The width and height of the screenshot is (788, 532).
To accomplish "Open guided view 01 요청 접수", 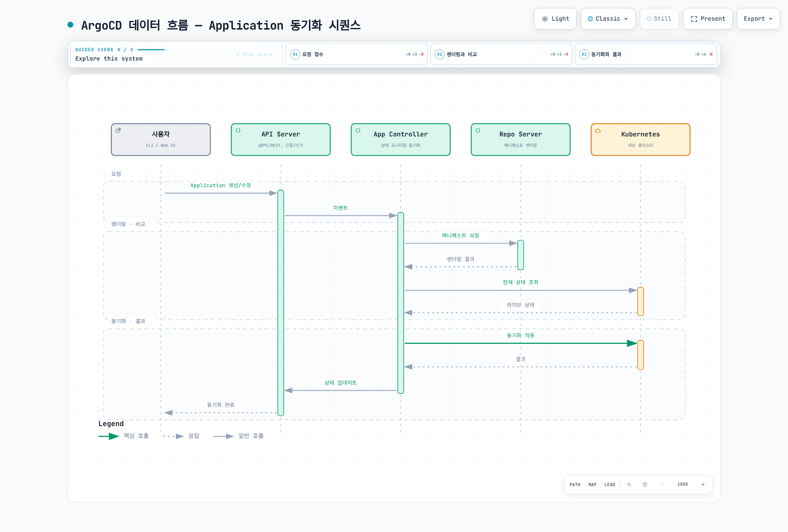I will click(x=357, y=54).
